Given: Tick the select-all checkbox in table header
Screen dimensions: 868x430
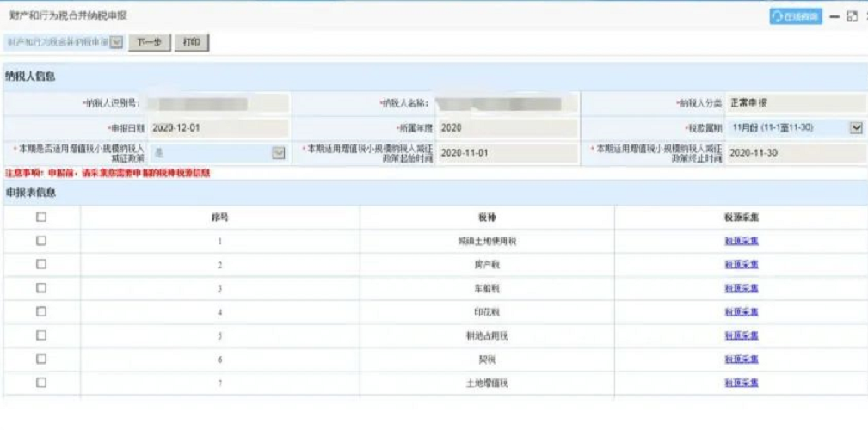Looking at the screenshot, I should point(41,218).
